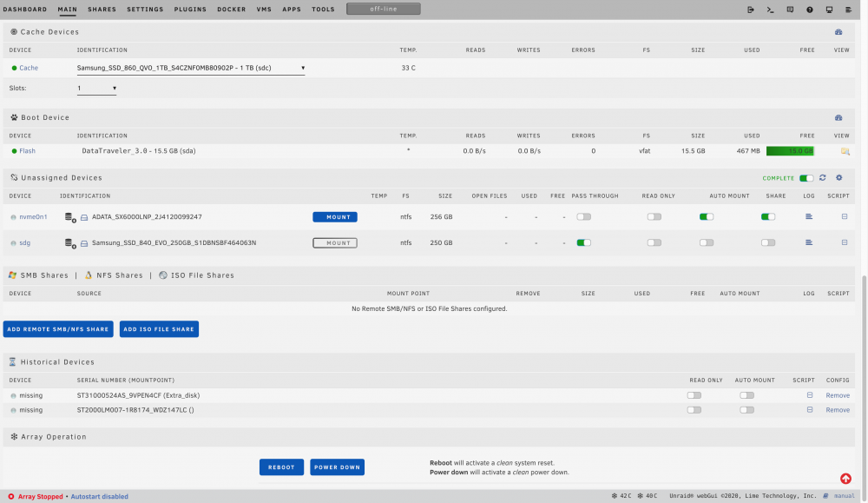
Task: Enable Share for sdg
Action: pyautogui.click(x=767, y=242)
